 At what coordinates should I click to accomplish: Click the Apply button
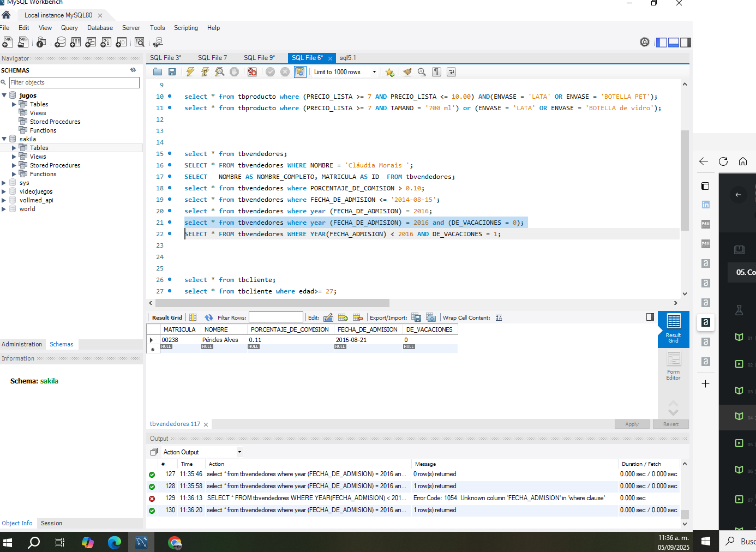click(632, 424)
